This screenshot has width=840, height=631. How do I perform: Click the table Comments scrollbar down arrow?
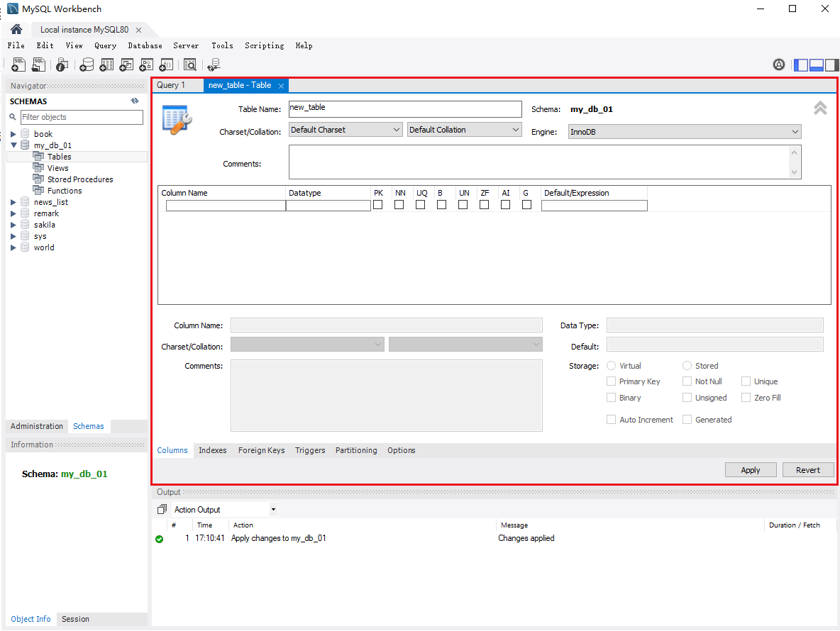pyautogui.click(x=794, y=172)
